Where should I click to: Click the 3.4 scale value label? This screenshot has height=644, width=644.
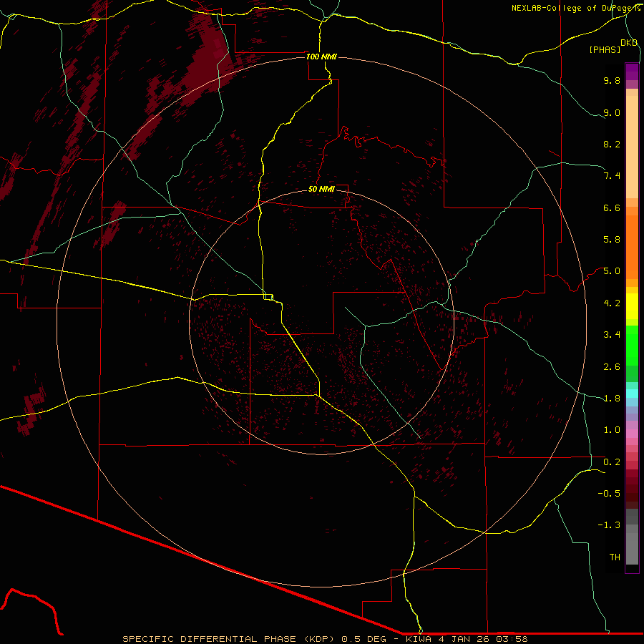click(x=612, y=335)
